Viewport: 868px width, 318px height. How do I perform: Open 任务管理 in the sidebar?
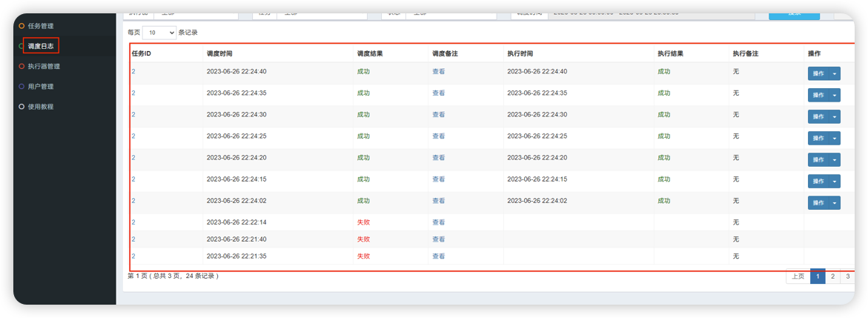[x=41, y=26]
